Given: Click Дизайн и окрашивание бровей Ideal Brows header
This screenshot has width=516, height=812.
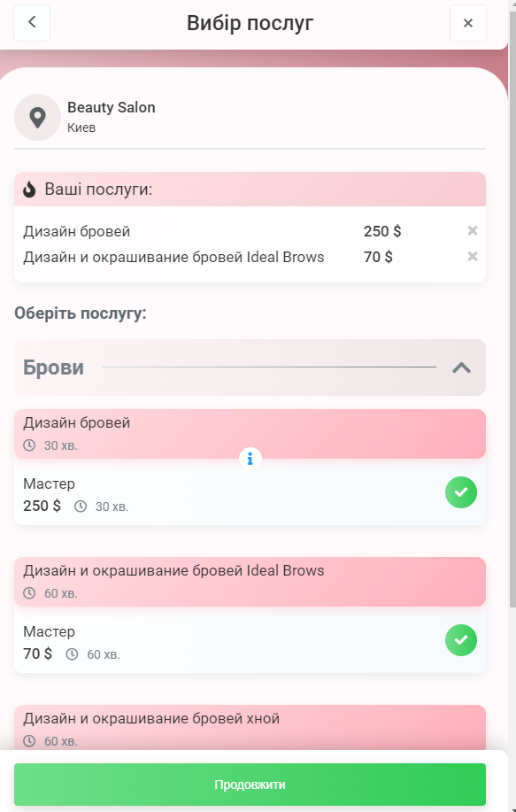Looking at the screenshot, I should (250, 582).
